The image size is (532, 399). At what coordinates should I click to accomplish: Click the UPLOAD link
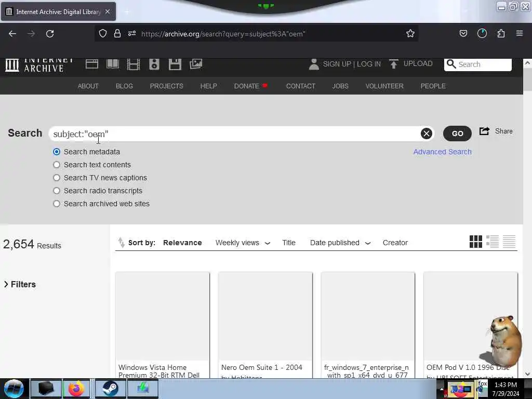(x=418, y=63)
